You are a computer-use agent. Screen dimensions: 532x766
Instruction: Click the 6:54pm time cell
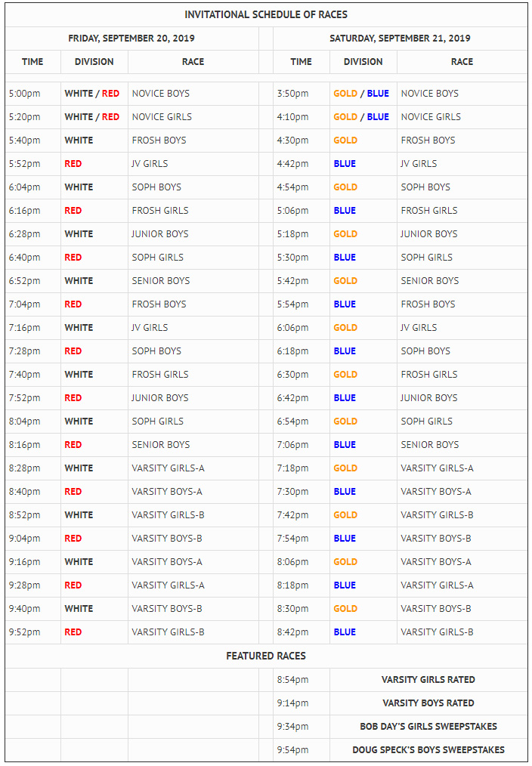tap(302, 422)
